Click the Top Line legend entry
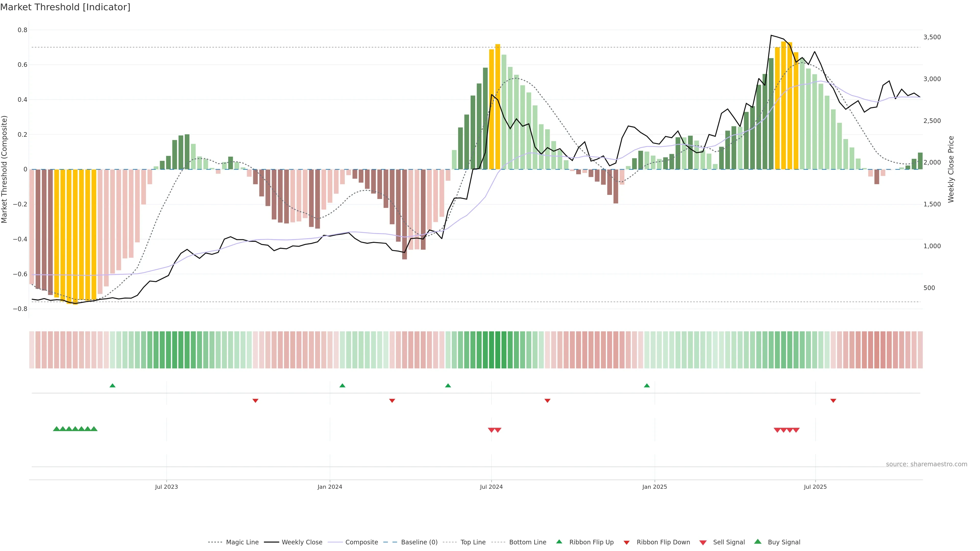Image resolution: width=980 pixels, height=551 pixels. tap(473, 542)
